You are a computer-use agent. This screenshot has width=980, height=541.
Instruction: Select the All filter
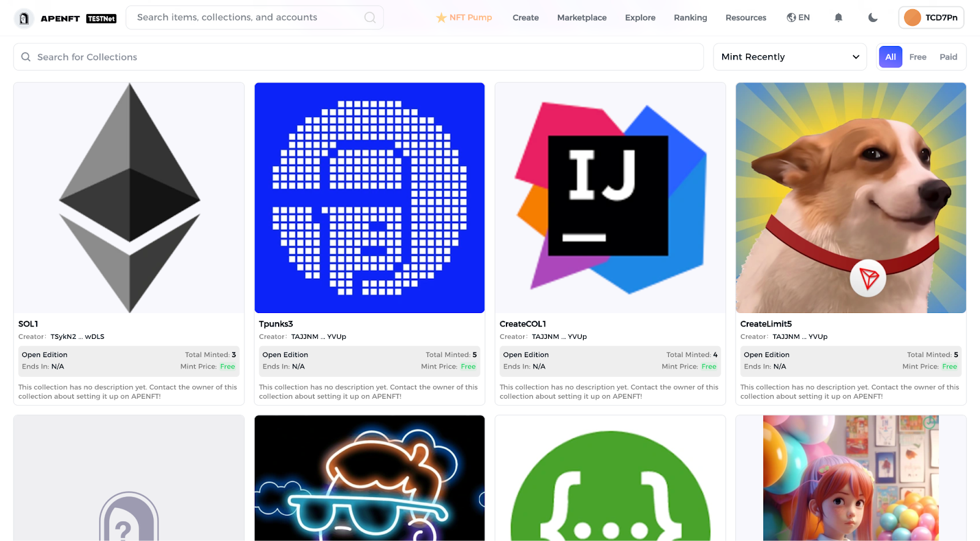891,57
